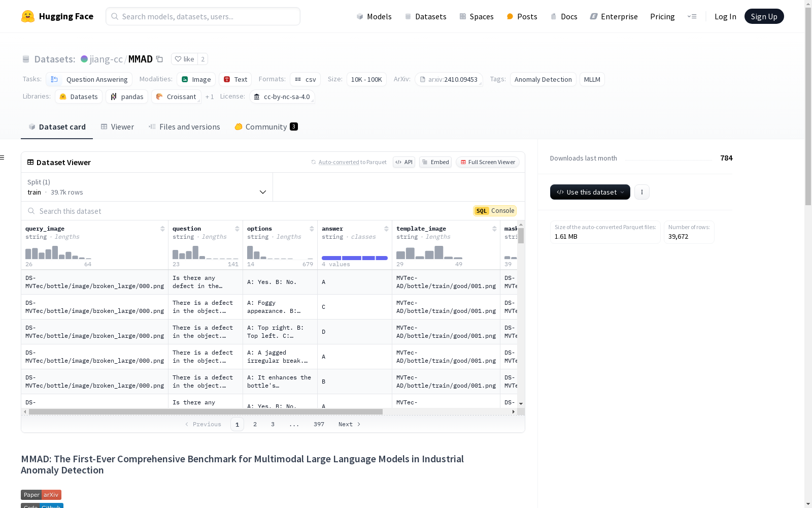Click the Embed button

(x=435, y=162)
